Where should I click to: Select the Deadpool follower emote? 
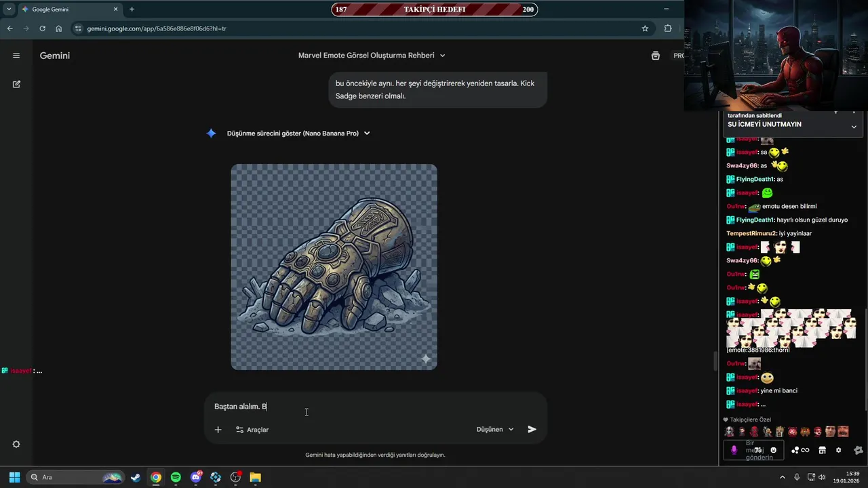point(753,432)
